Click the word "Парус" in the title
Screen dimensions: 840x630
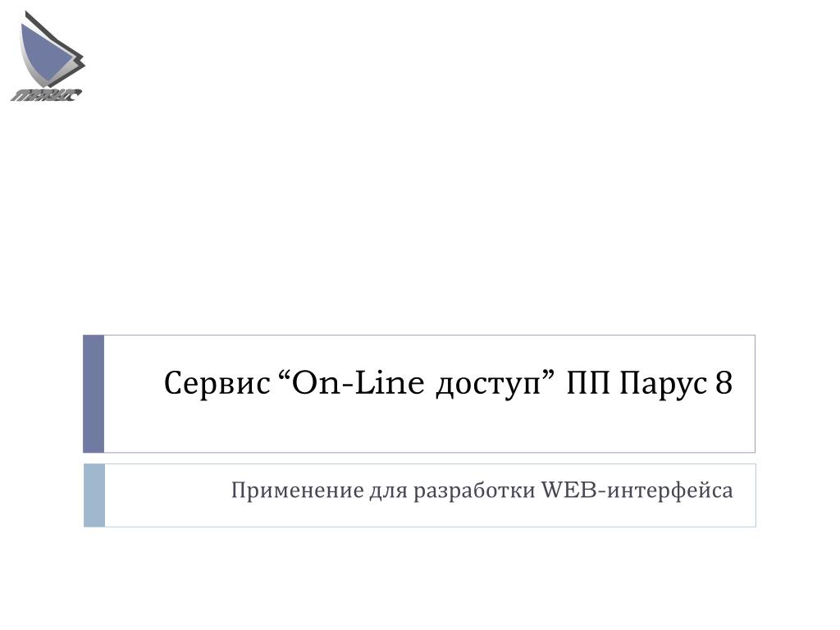click(663, 385)
